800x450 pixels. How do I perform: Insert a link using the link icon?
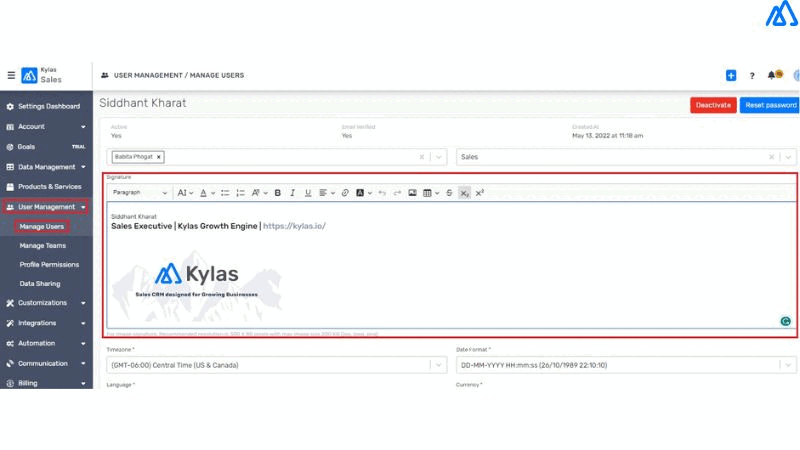click(345, 192)
